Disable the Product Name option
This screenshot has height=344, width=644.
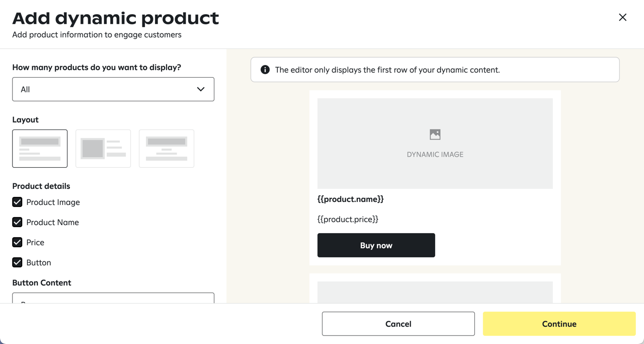tap(17, 222)
